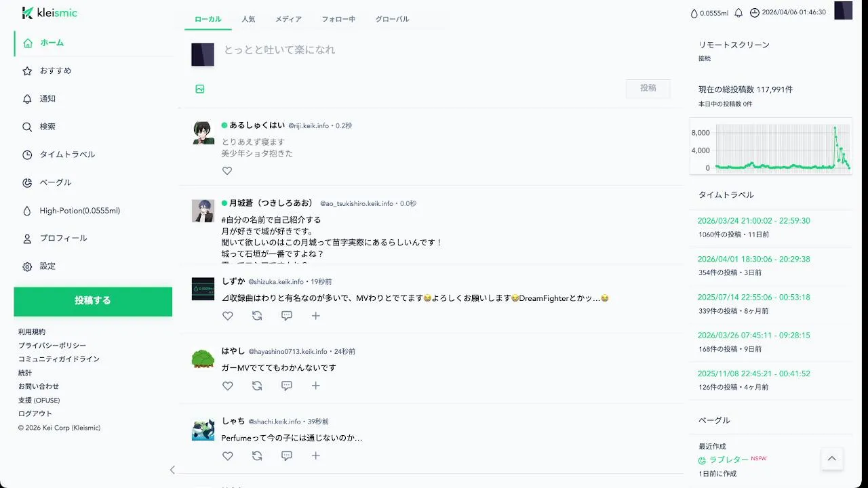Toggle like on しゃち's post
868x488 pixels.
pos(228,455)
